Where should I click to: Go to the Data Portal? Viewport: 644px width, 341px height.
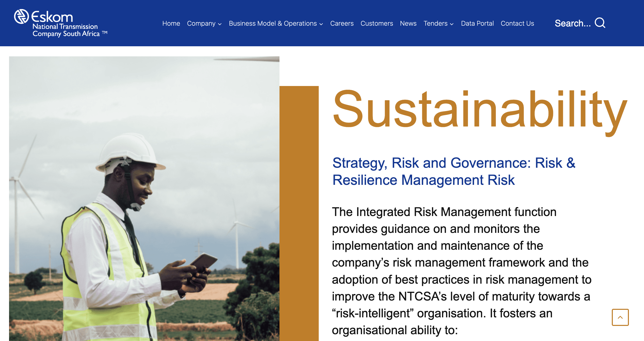pos(477,23)
